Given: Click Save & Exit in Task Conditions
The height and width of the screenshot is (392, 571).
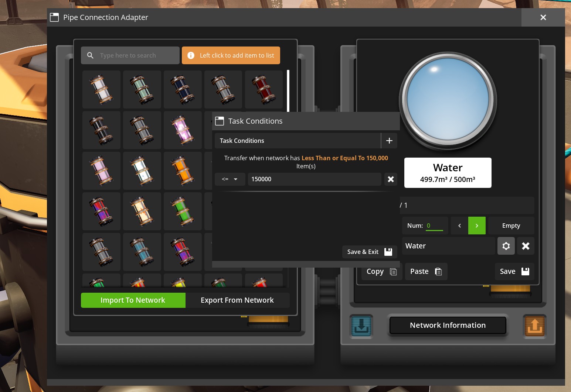Looking at the screenshot, I should coord(370,252).
